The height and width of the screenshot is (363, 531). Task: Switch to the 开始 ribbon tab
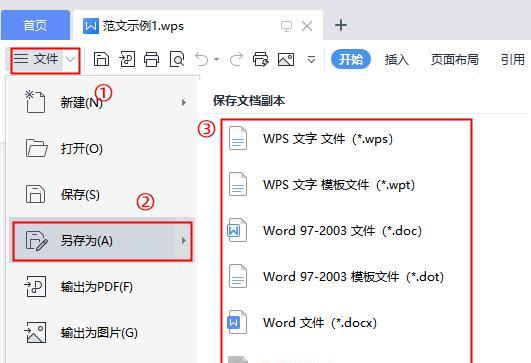coord(351,60)
